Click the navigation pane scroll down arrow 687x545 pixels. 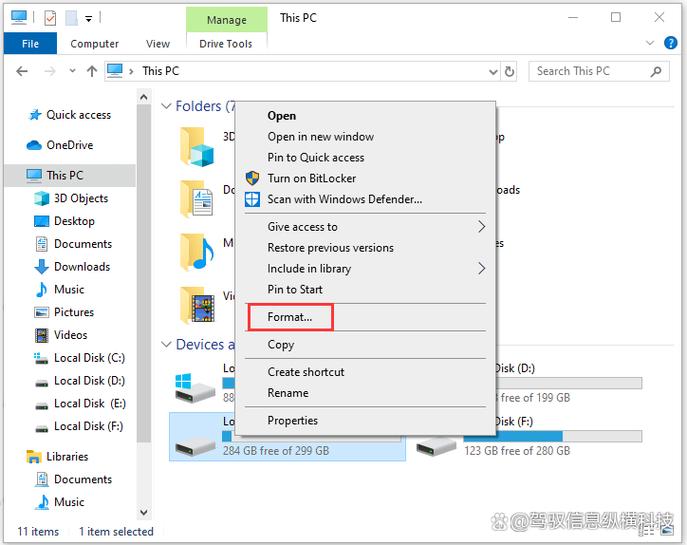144,512
